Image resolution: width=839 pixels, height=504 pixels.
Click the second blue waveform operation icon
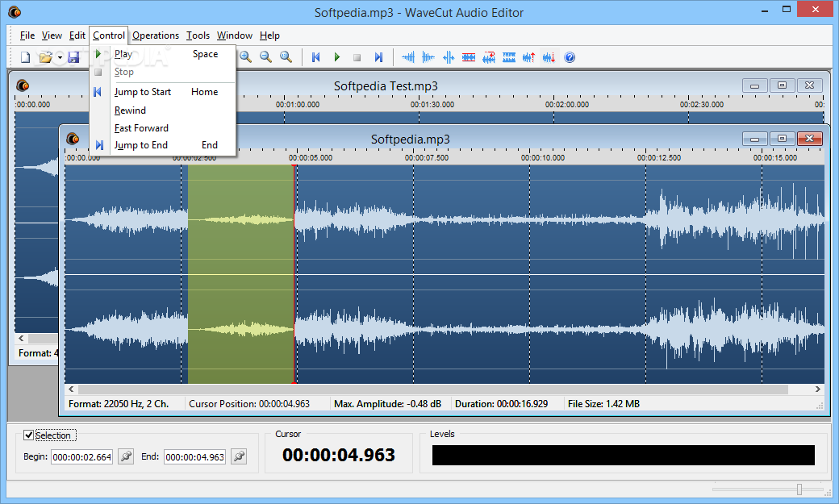(x=428, y=57)
